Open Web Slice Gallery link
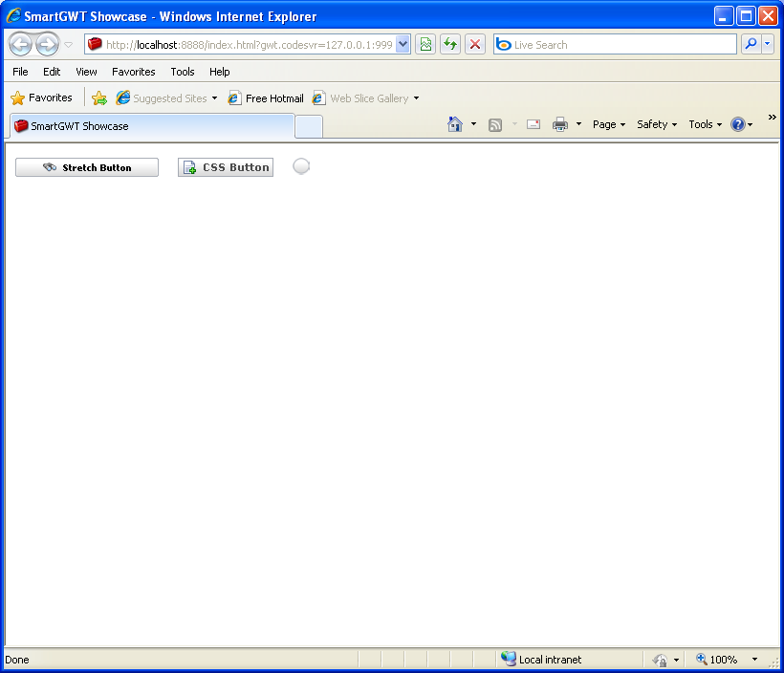Image resolution: width=784 pixels, height=673 pixels. pyautogui.click(x=365, y=98)
